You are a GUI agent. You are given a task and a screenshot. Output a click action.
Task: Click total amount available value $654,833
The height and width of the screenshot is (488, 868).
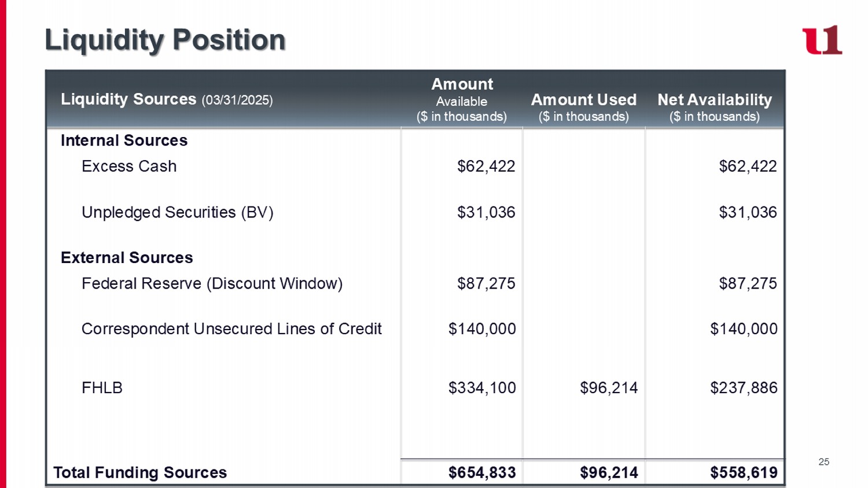coord(482,472)
